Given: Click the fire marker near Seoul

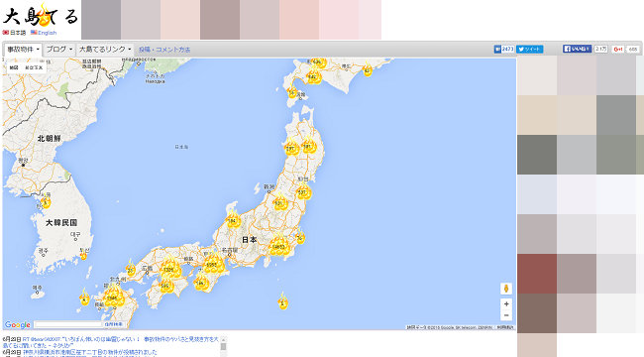Looking at the screenshot, I should pyautogui.click(x=46, y=201).
